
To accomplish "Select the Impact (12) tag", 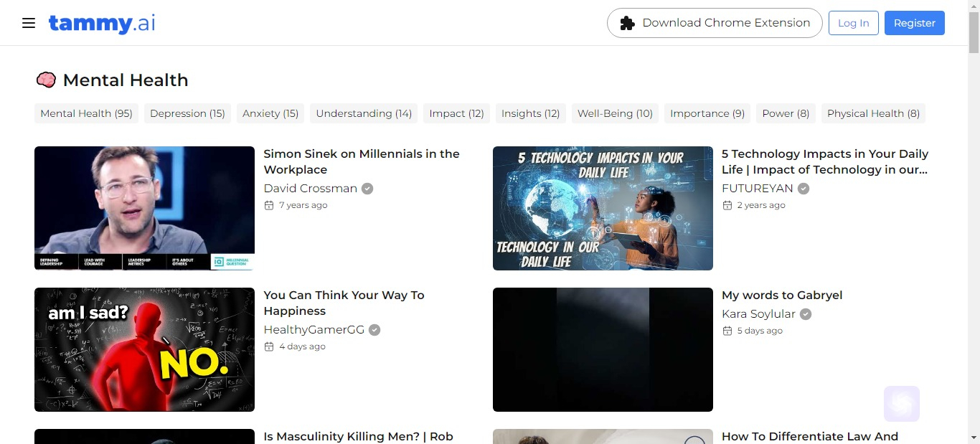I will coord(456,113).
